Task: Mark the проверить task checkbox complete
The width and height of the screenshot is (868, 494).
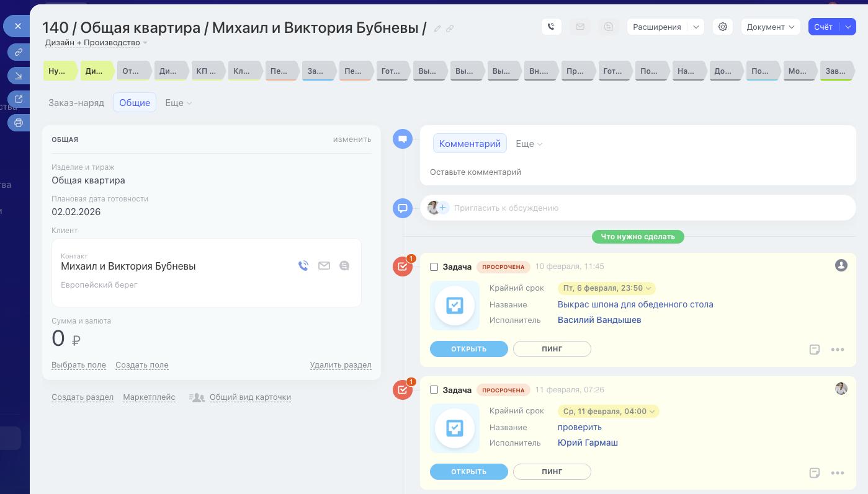Action: tap(434, 390)
